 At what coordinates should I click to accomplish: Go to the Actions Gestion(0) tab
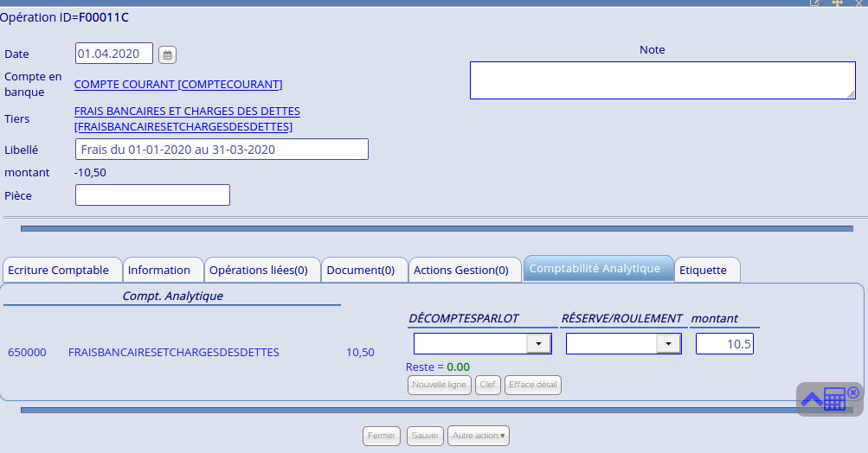coord(460,270)
